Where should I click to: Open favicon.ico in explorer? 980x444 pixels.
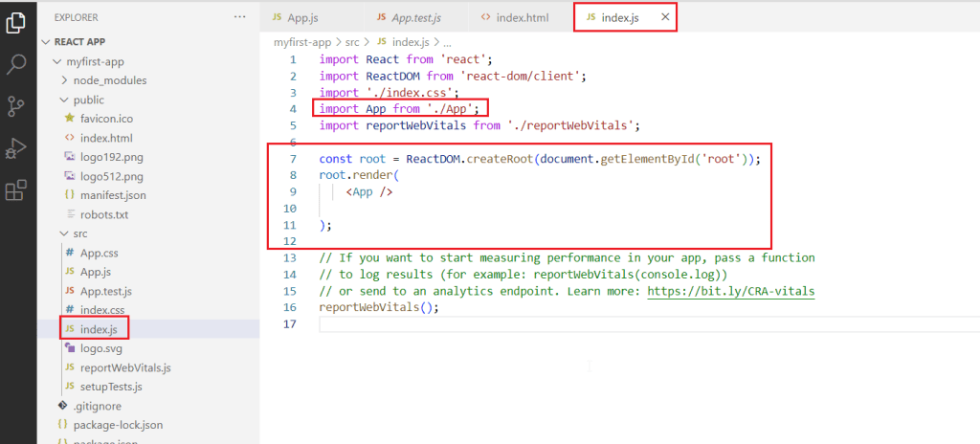pyautogui.click(x=106, y=119)
